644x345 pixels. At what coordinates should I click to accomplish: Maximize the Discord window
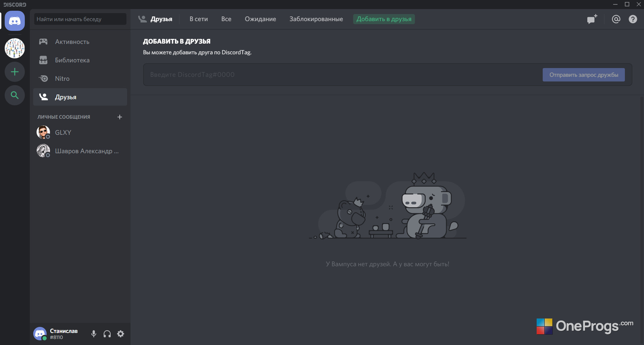[x=627, y=4]
